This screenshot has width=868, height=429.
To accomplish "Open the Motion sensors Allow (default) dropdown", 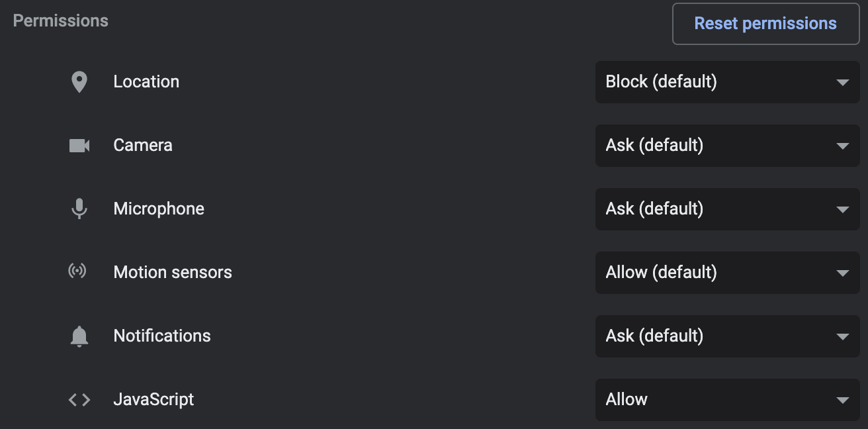I will (728, 273).
